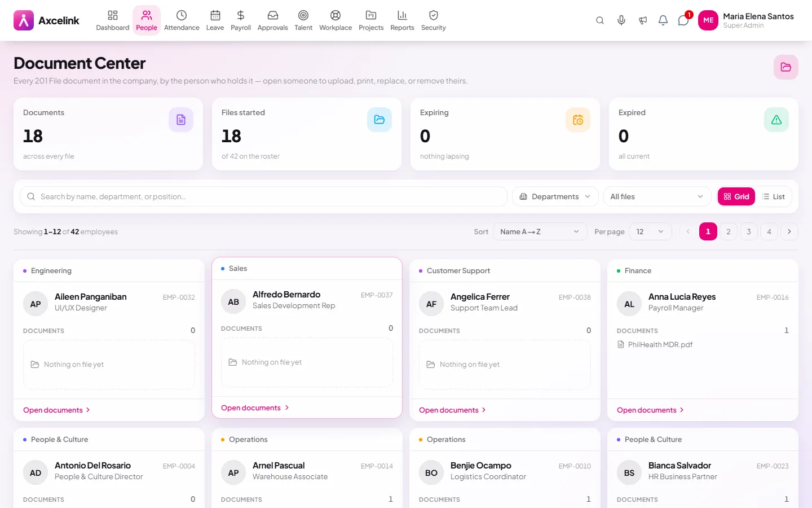Open the search magnifier in the header

(x=600, y=20)
